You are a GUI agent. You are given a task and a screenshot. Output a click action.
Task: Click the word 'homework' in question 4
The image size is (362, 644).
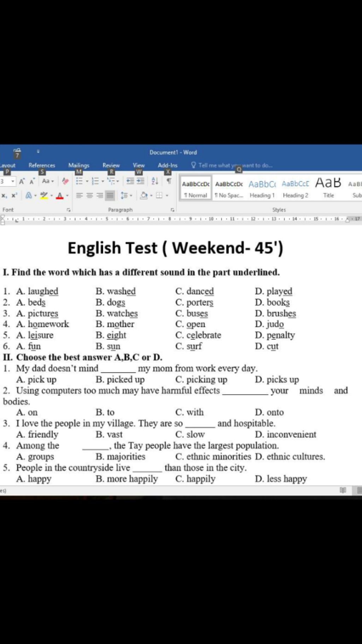(48, 324)
